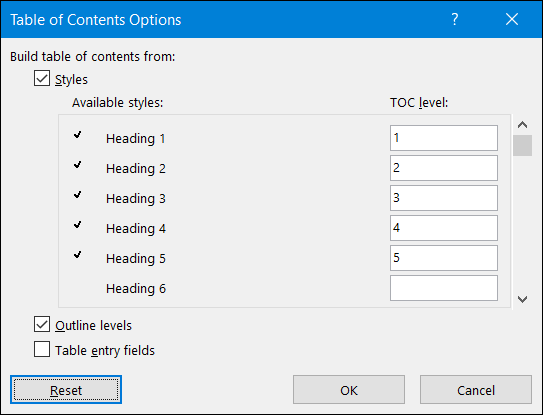Click the empty TOC level field for Heading 6
The height and width of the screenshot is (415, 543).
444,288
